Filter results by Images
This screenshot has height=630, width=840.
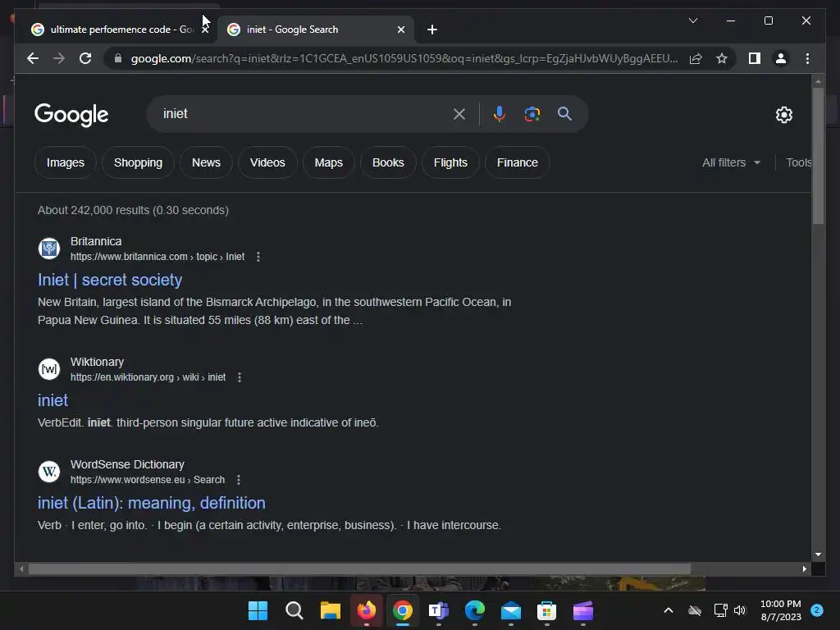point(66,162)
